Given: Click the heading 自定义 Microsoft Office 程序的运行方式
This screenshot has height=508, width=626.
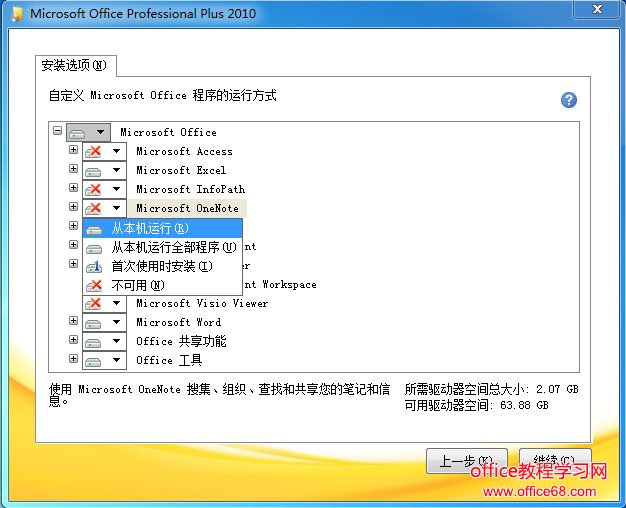Looking at the screenshot, I should pyautogui.click(x=162, y=95).
